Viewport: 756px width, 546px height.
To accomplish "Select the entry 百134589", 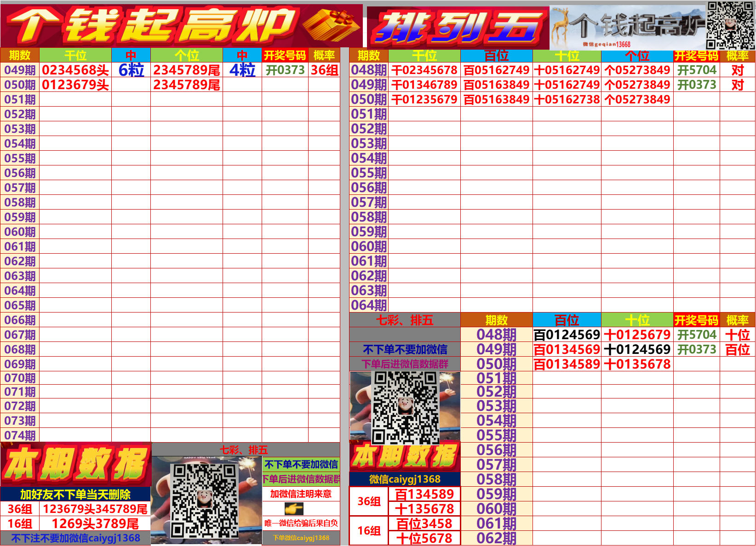I will click(x=424, y=494).
